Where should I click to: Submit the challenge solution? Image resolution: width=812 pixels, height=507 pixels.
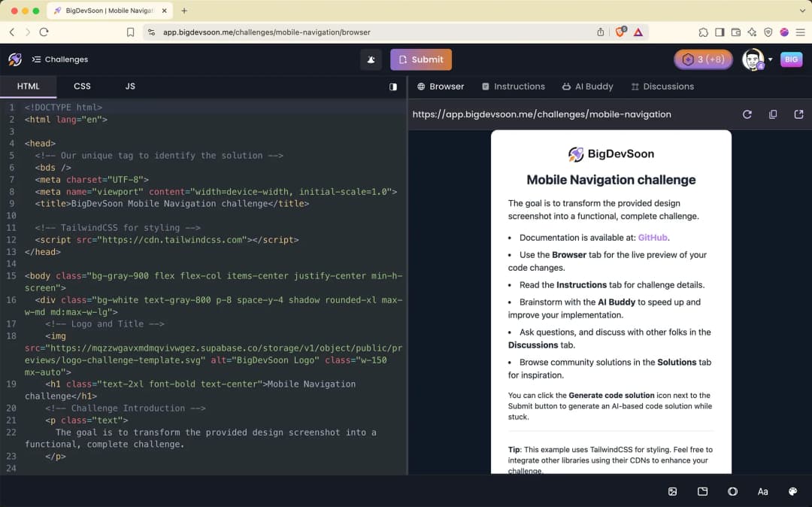tap(420, 59)
